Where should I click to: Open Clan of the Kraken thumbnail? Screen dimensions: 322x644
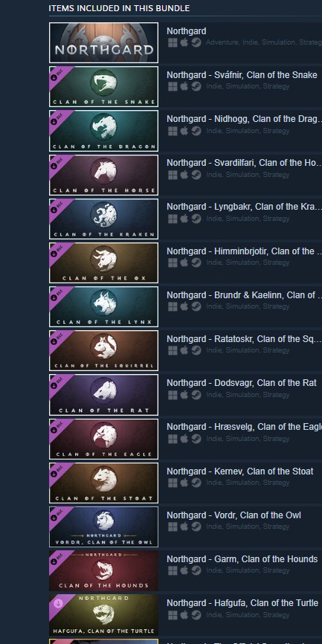pyautogui.click(x=103, y=219)
